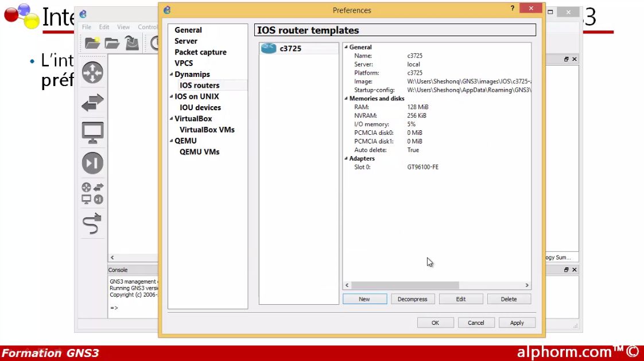644x361 pixels.
Task: Close the lower right dock panel
Action: pos(574,270)
